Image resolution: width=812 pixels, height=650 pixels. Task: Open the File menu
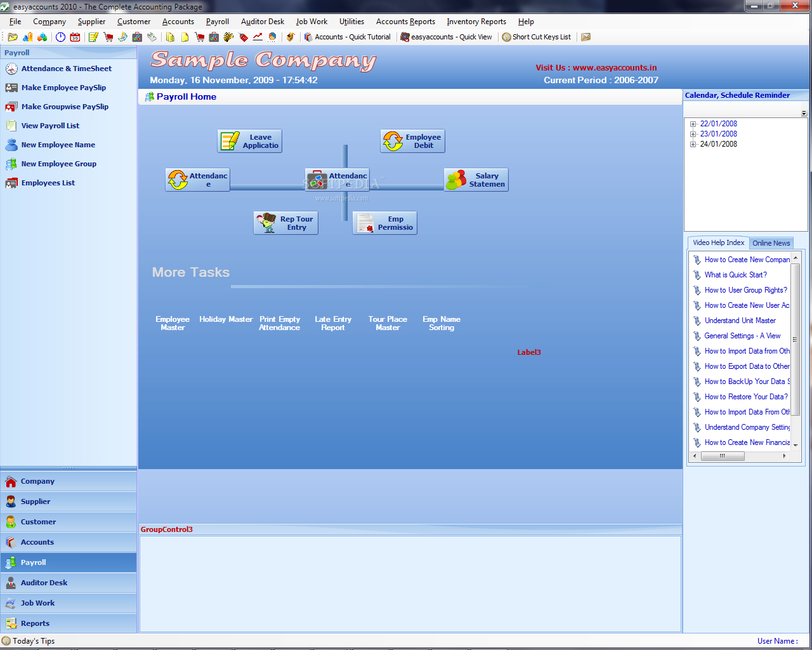click(x=15, y=22)
